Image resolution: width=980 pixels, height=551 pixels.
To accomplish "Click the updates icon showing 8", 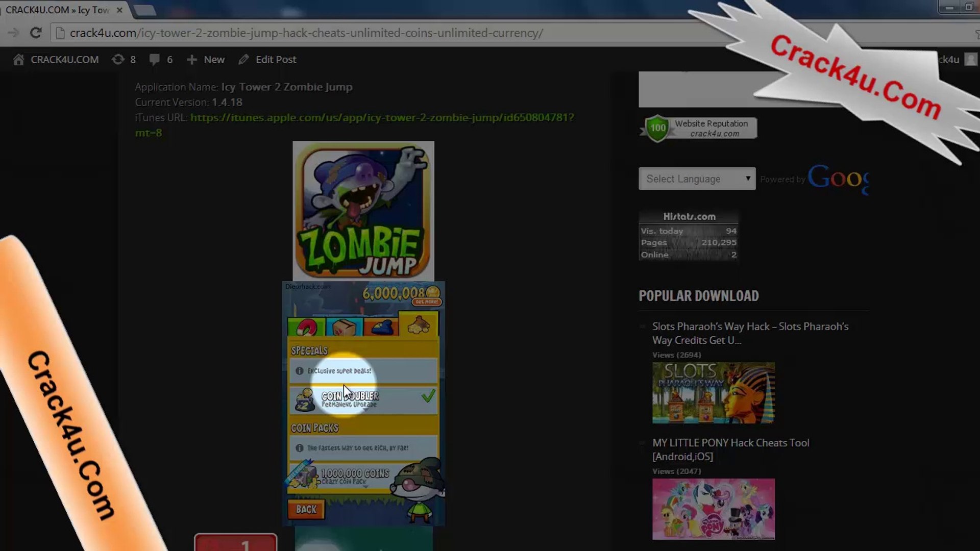I will [118, 60].
